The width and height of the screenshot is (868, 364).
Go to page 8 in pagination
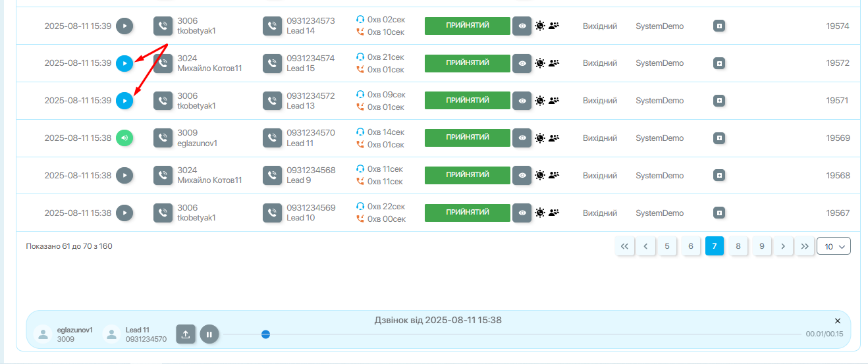click(x=738, y=246)
